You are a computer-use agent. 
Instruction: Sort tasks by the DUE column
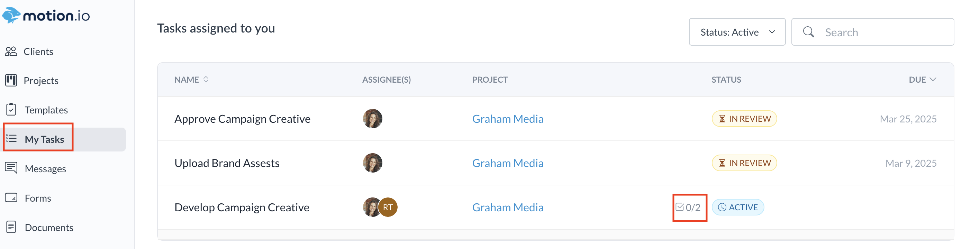[922, 80]
